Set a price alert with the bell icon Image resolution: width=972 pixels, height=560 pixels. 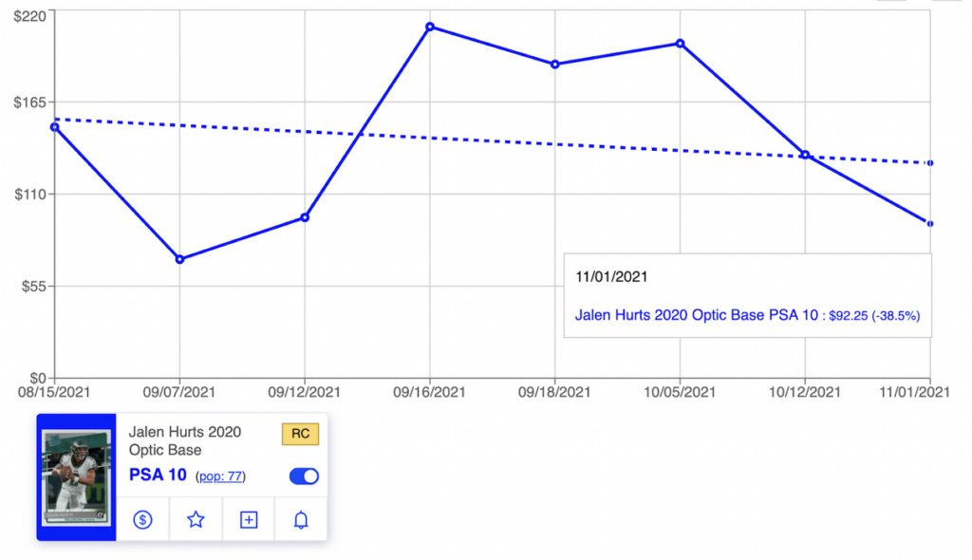pos(301,519)
